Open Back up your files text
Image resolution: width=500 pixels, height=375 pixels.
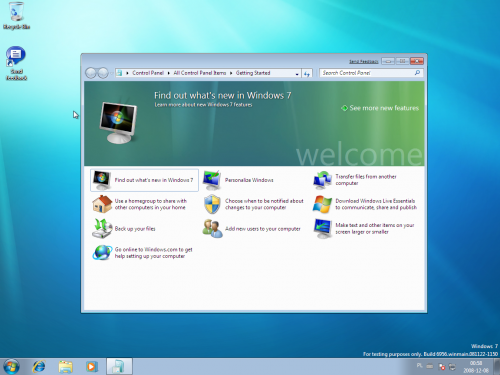tap(135, 229)
